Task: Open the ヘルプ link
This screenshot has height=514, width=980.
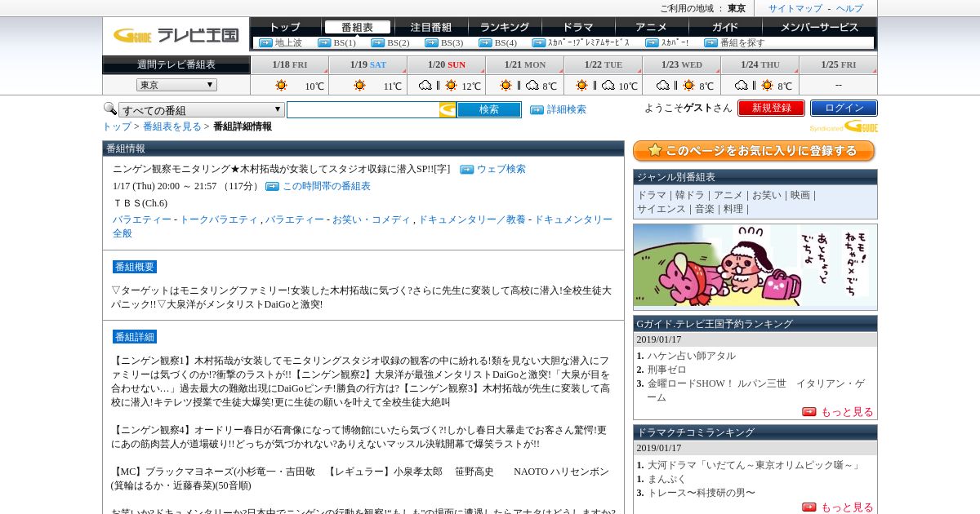Action: click(x=849, y=8)
